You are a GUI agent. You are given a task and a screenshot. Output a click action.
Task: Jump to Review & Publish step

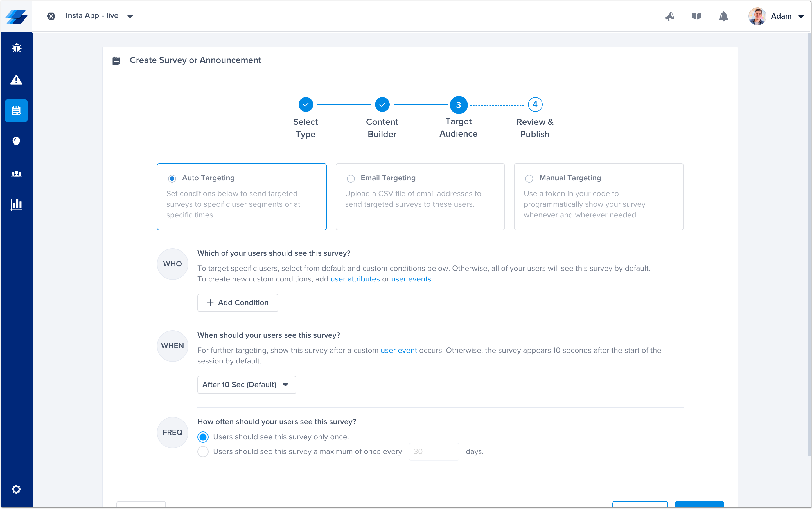click(x=535, y=105)
